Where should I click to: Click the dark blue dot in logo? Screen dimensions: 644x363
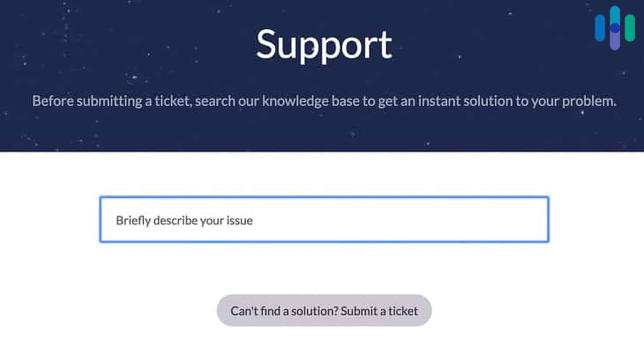click(x=615, y=28)
